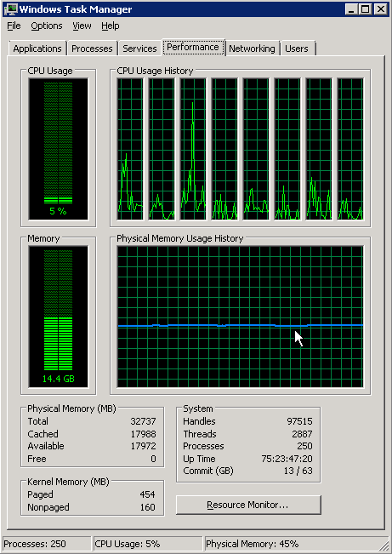Click the Memory 14.4 GB meter
Viewport: 392px width, 554px height.
tap(59, 317)
